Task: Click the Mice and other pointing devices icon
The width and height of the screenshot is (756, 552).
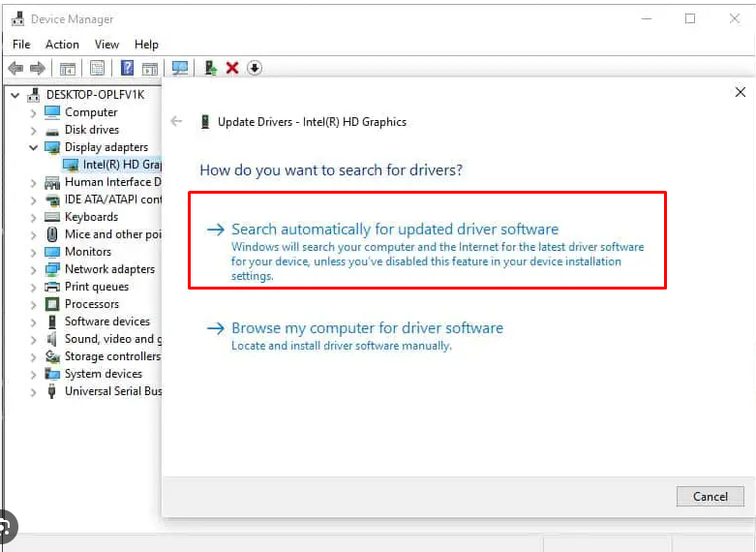Action: click(52, 234)
